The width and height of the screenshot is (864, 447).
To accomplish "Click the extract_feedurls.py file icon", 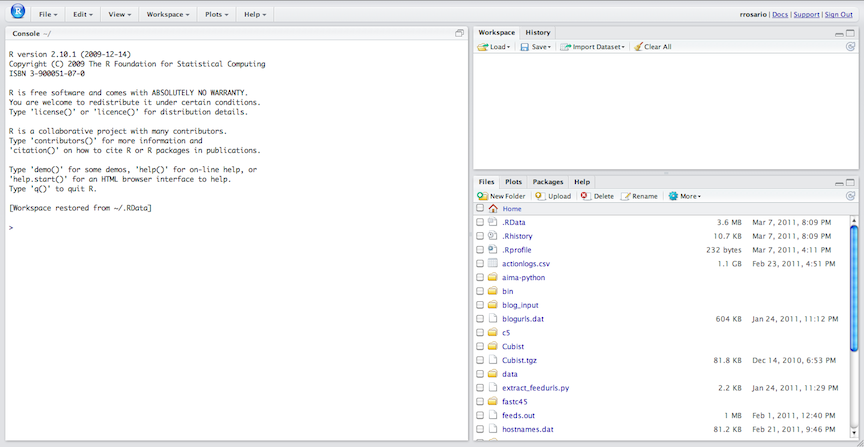I will (493, 387).
